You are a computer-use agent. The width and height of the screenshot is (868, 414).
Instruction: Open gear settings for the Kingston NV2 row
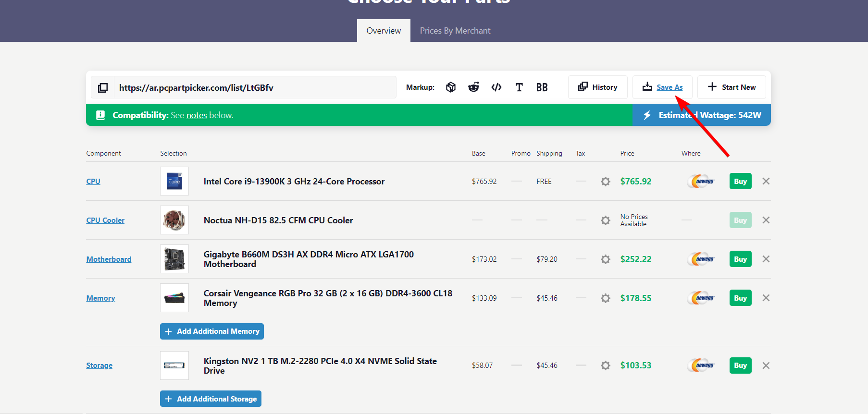[x=606, y=365]
